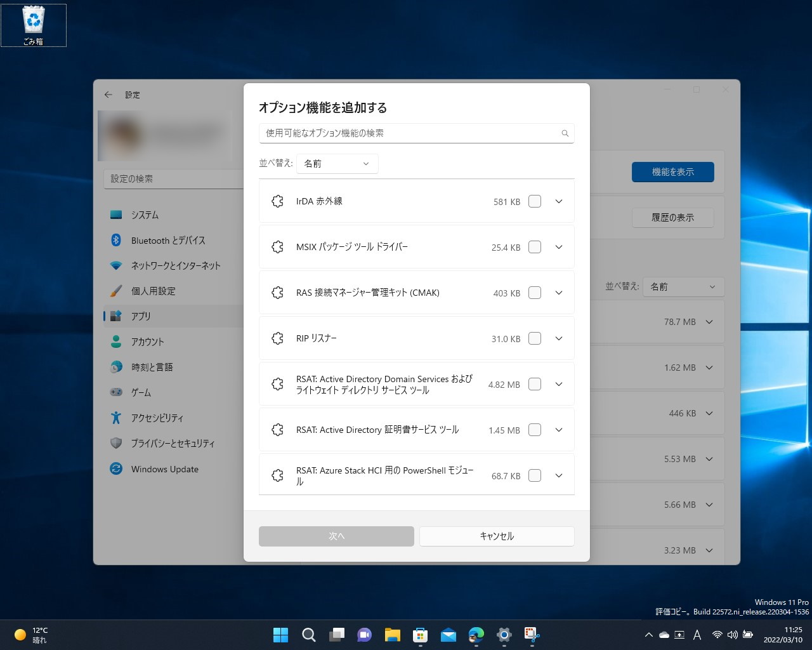
Task: Select the RAS 接続マネージャー管理キット checkbox
Action: click(x=534, y=293)
